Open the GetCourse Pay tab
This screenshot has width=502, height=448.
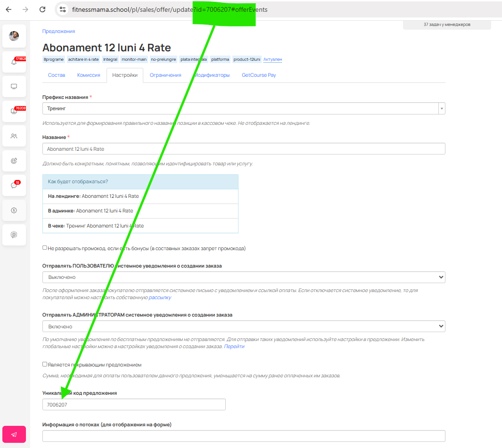pos(259,75)
